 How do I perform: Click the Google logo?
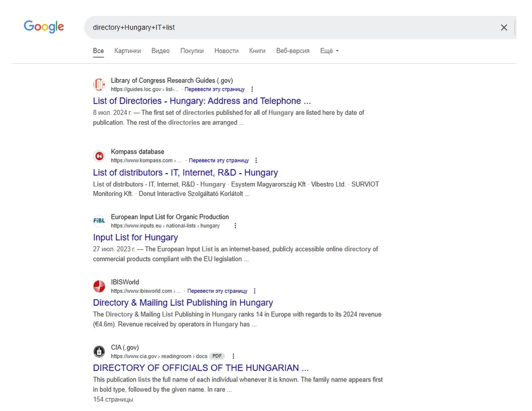pyautogui.click(x=44, y=26)
